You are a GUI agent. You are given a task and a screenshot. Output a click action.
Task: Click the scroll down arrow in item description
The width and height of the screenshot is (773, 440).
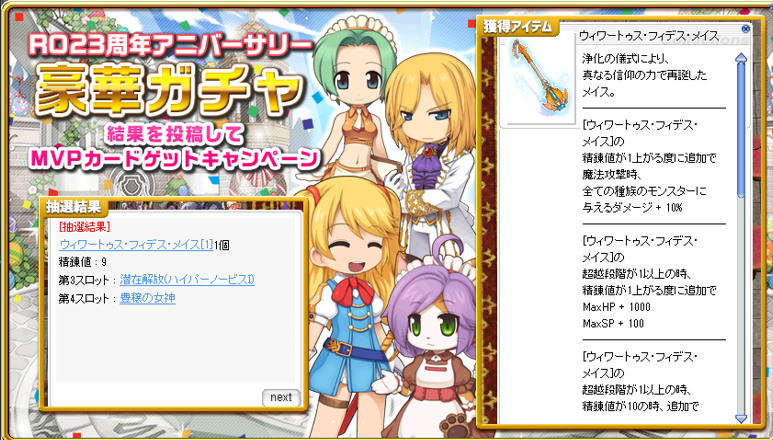[x=740, y=418]
